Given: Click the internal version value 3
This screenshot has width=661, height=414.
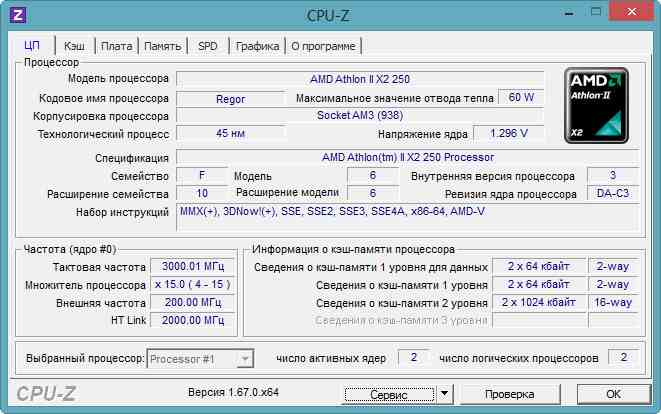Looking at the screenshot, I should coord(613,175).
